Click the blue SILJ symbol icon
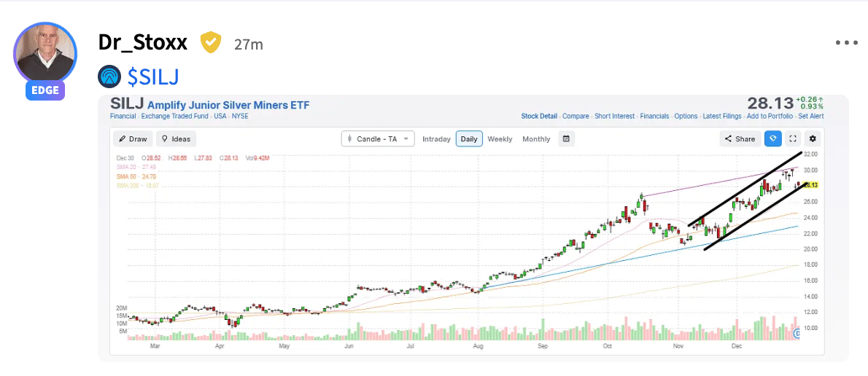 [x=109, y=77]
